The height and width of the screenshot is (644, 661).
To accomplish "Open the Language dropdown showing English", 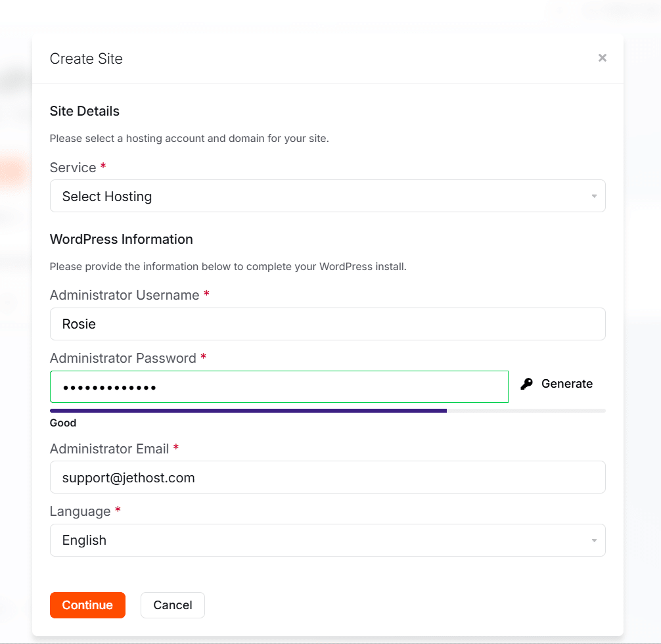I will tap(327, 540).
